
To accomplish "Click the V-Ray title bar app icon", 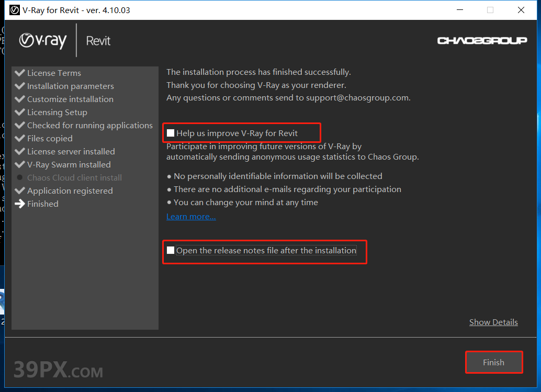I will click(15, 10).
